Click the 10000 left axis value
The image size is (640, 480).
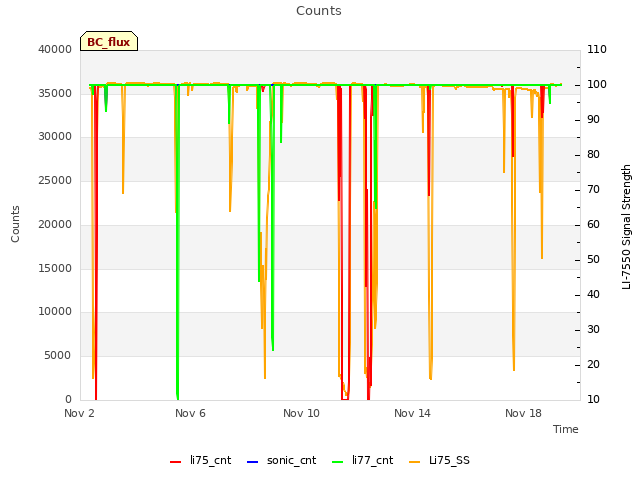(55, 311)
